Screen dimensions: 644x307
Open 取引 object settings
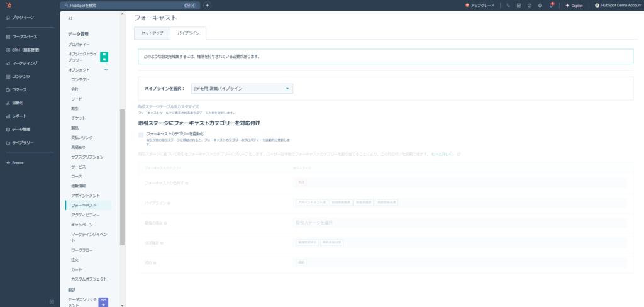tap(75, 108)
